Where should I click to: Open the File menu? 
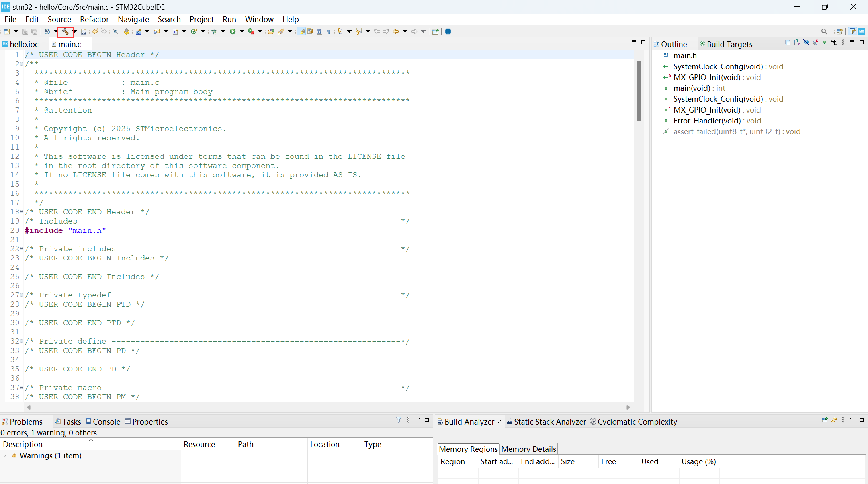click(10, 19)
